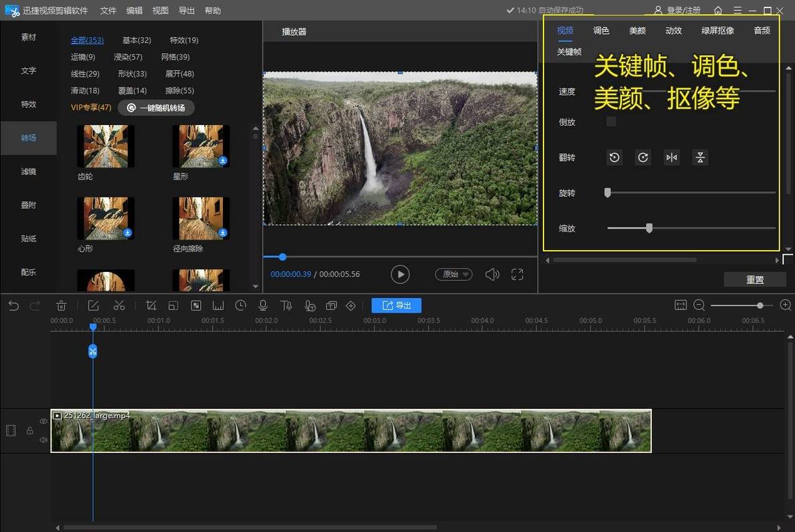Click the 一键随机转场 button

[156, 108]
